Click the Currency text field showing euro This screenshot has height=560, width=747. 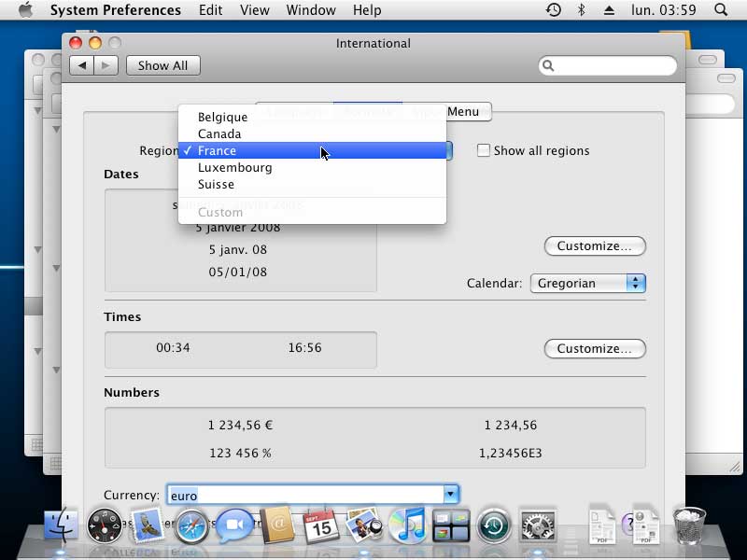tap(305, 496)
